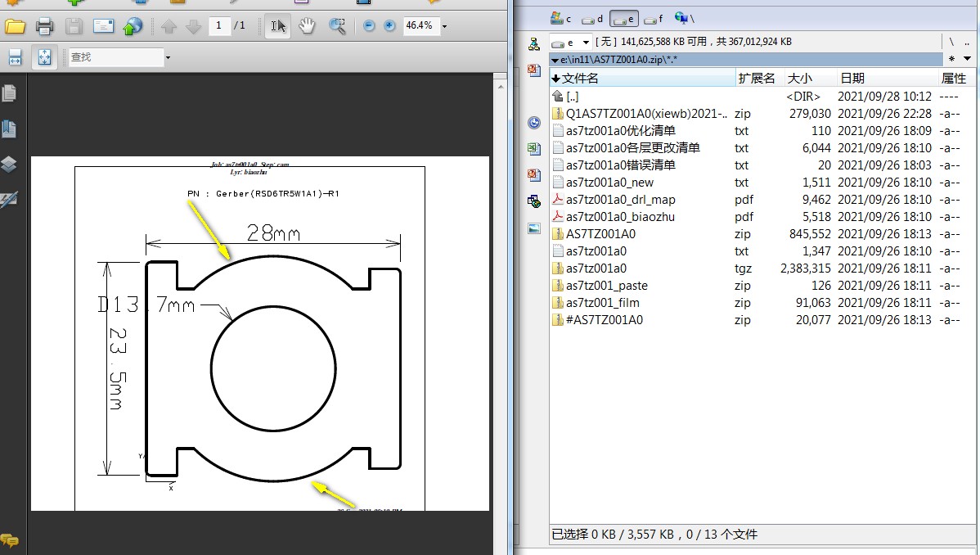Click the PDF scrollbar up arrow
The image size is (980, 555).
(x=500, y=87)
